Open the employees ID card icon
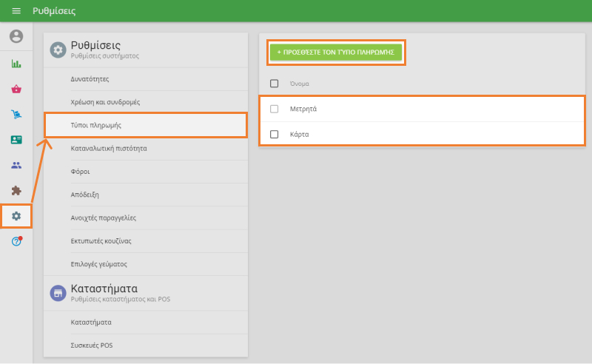 [x=16, y=140]
